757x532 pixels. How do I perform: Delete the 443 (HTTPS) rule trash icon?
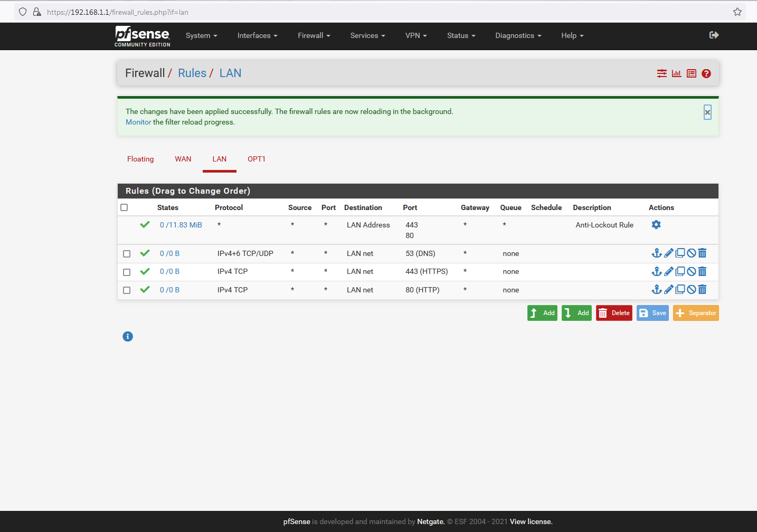[703, 271]
